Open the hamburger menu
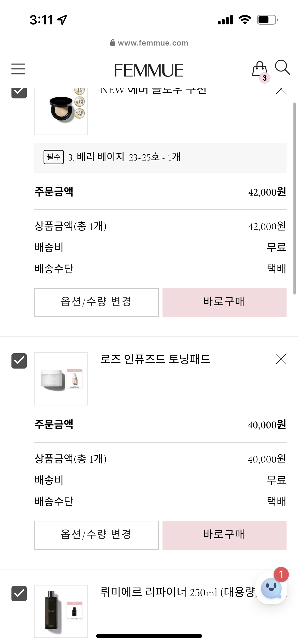298x644 pixels. (18, 69)
